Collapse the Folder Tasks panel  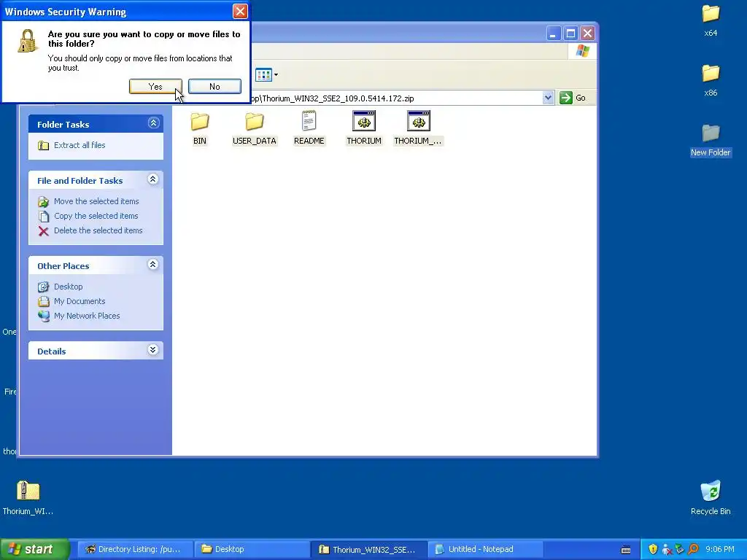coord(153,123)
